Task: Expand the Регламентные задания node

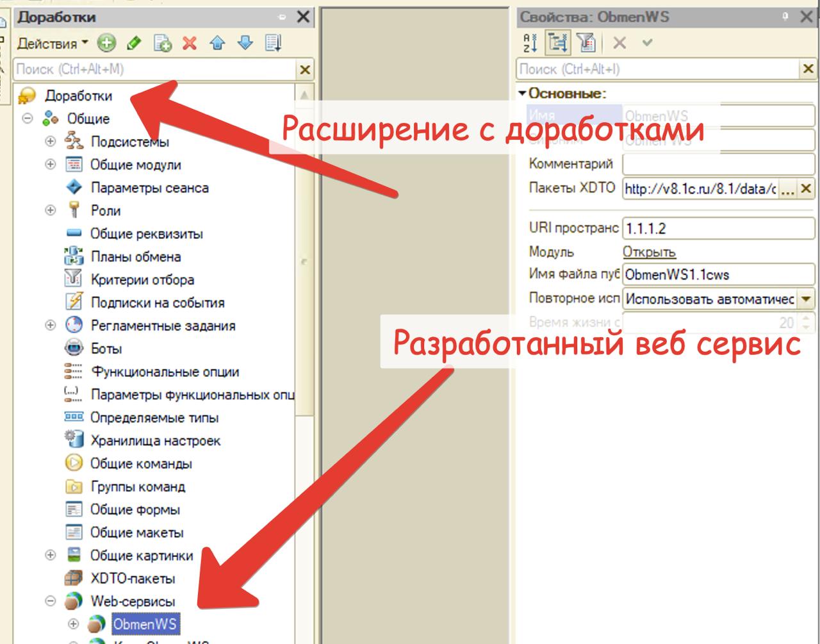Action: [51, 326]
